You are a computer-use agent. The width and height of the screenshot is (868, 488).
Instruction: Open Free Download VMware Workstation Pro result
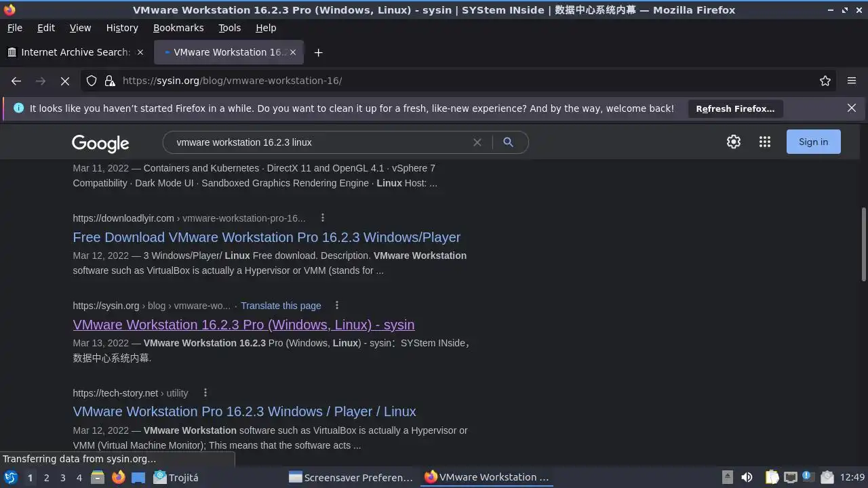(x=267, y=237)
